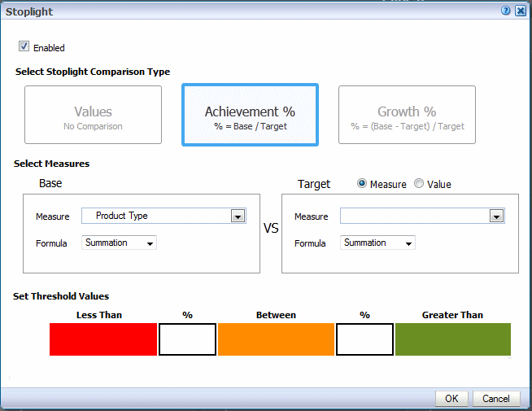532x411 pixels.
Task: Choose the Target Measure radio button
Action: tap(362, 184)
